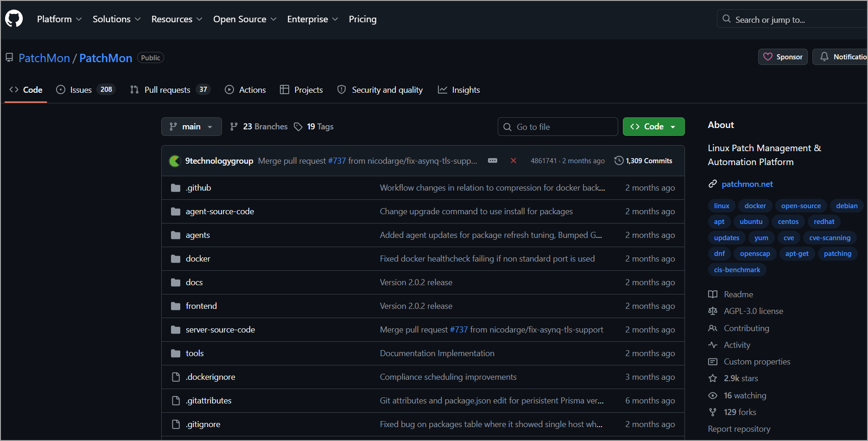The width and height of the screenshot is (868, 441).
Task: Click Report repository link
Action: [739, 429]
